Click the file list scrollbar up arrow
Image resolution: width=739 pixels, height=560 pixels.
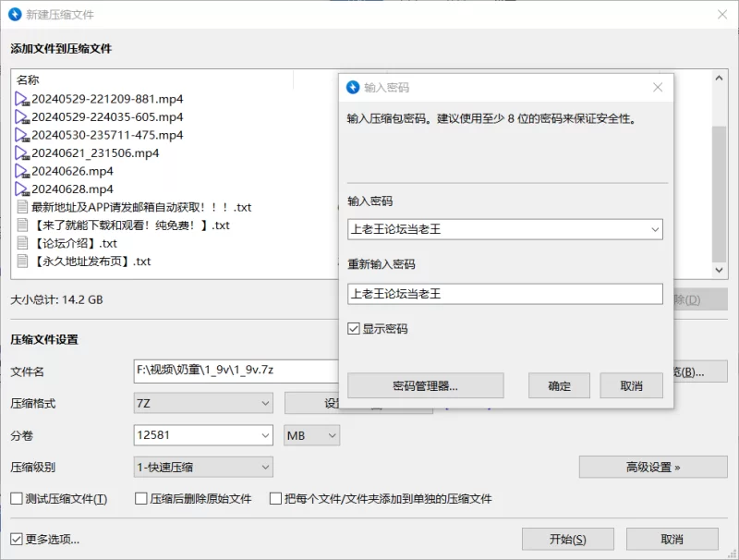click(x=719, y=79)
